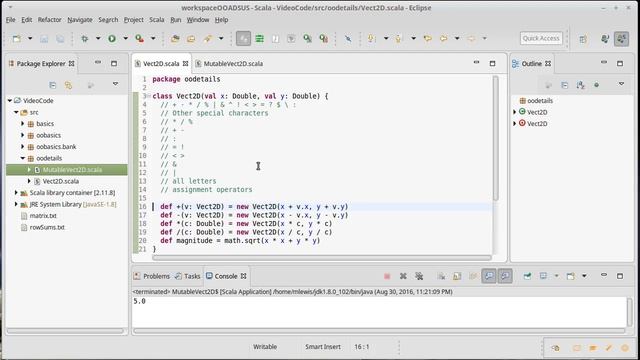
Task: Open the Debug configurations dropdown arrow
Action: coord(98,38)
